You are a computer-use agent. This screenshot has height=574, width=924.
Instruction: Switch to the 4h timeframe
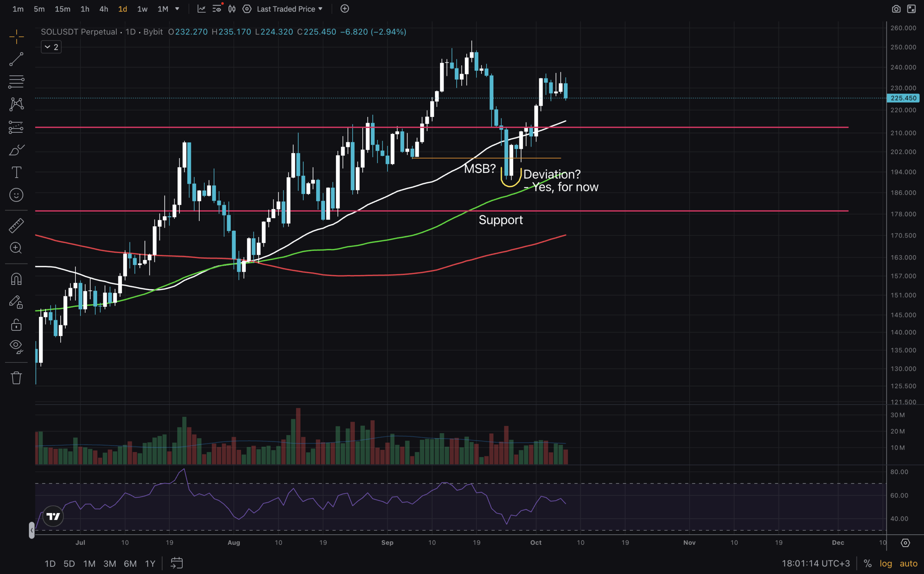click(x=104, y=9)
